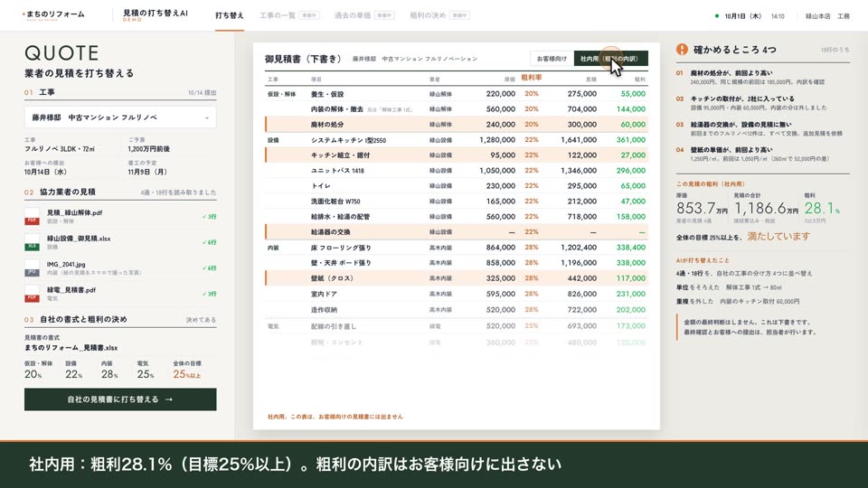This screenshot has height=488, width=868.
Task: Click the 1,186.6万円 quote total
Action: [766, 209]
